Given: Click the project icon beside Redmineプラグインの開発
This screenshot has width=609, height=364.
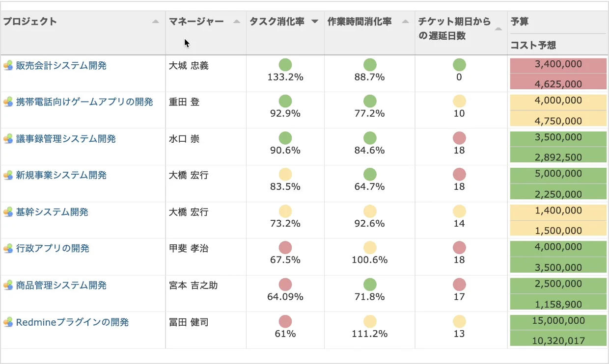Looking at the screenshot, I should pos(7,322).
